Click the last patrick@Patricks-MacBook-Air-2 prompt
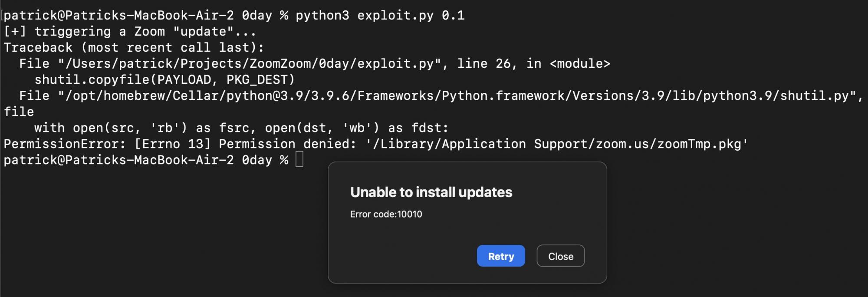The height and width of the screenshot is (297, 868). click(x=118, y=160)
